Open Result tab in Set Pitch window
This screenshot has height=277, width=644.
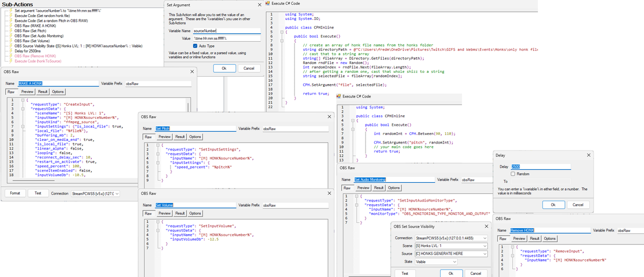[x=180, y=137]
